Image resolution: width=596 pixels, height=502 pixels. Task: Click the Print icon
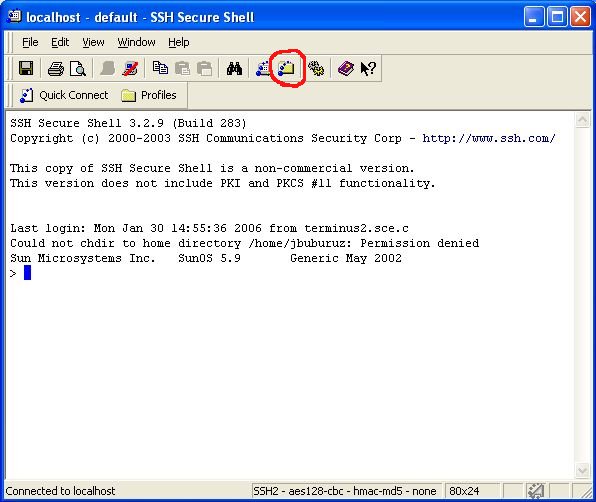pos(55,69)
